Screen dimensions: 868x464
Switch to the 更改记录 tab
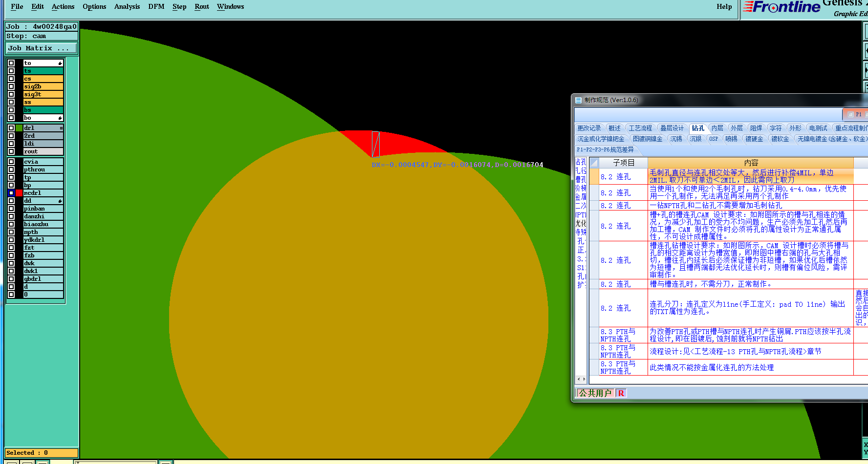click(x=589, y=128)
